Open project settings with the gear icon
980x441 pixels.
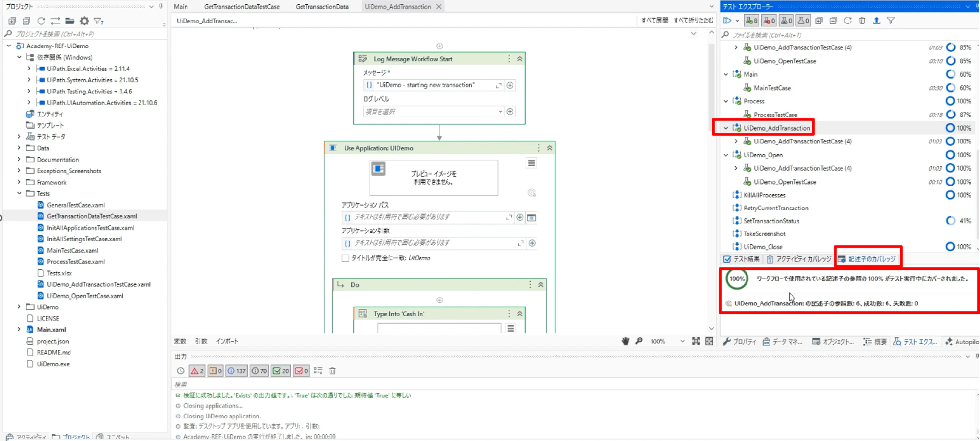point(84,21)
